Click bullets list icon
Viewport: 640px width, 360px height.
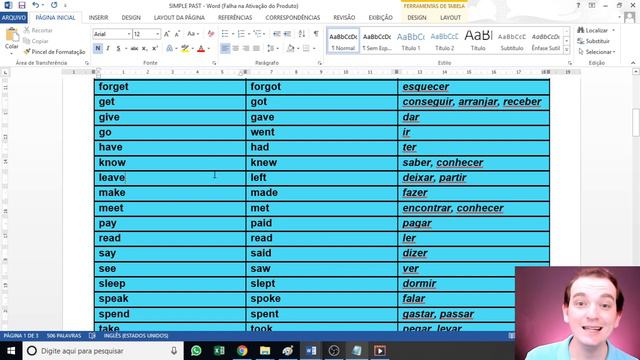click(225, 34)
